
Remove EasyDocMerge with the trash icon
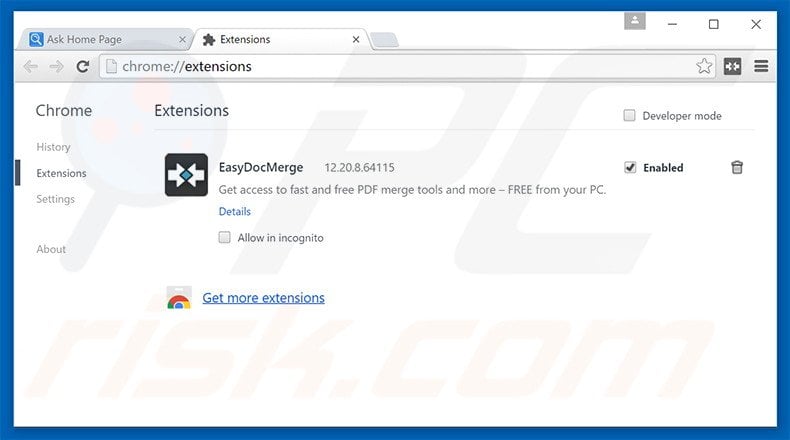(737, 167)
